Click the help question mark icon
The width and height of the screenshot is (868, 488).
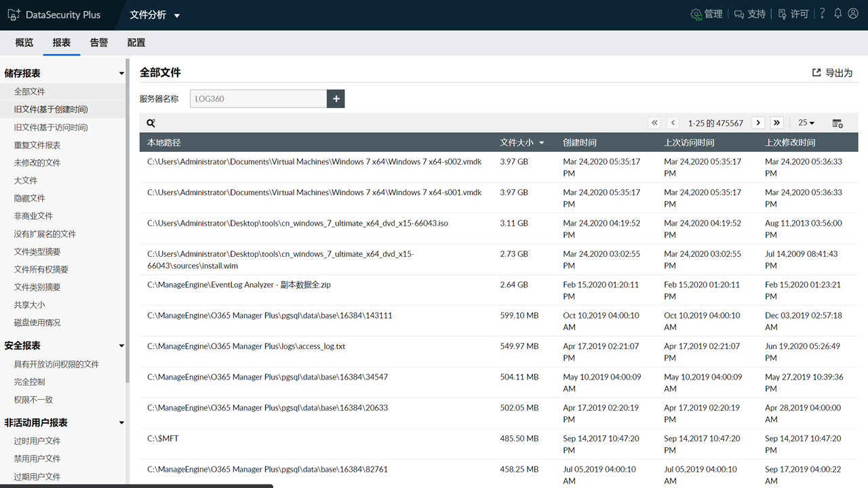[822, 14]
